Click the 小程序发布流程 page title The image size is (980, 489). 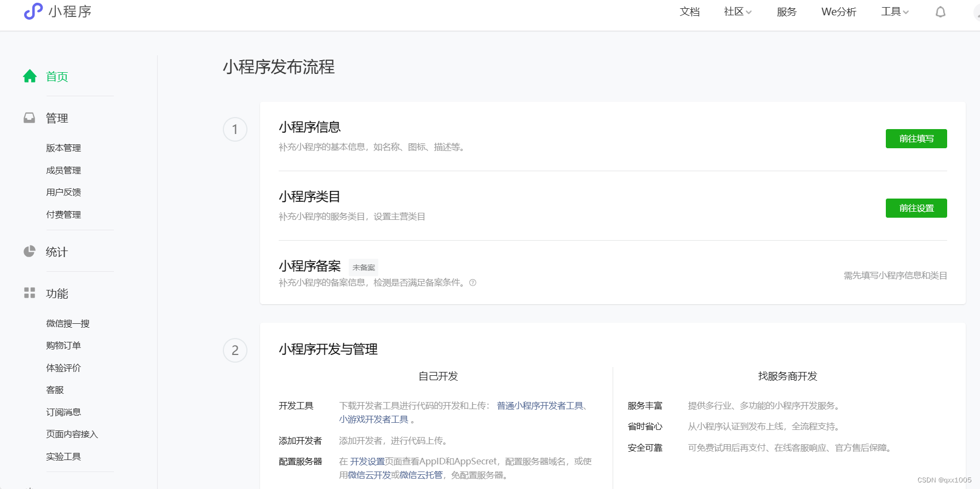click(279, 67)
